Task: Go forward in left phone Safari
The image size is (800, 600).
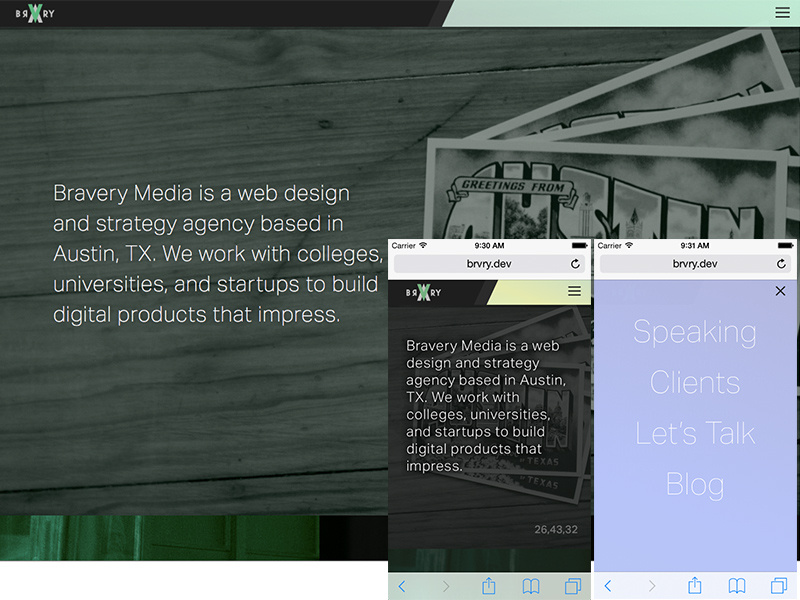Action: (x=446, y=586)
